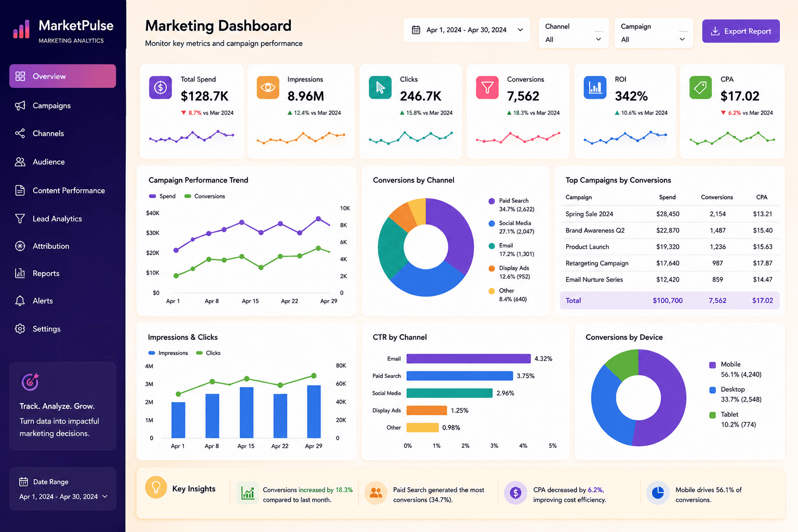
Task: Toggle the Spend series legend
Action: pos(162,196)
